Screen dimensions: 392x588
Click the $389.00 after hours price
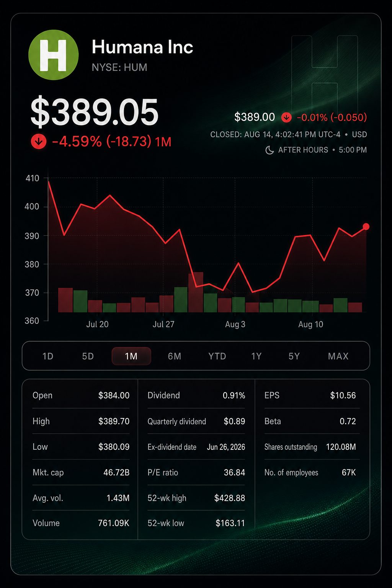pyautogui.click(x=255, y=117)
